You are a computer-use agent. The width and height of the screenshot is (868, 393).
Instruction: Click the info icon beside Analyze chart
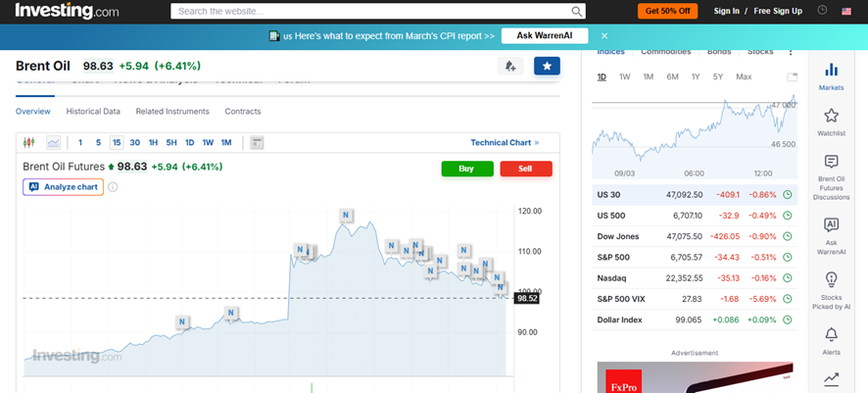113,187
